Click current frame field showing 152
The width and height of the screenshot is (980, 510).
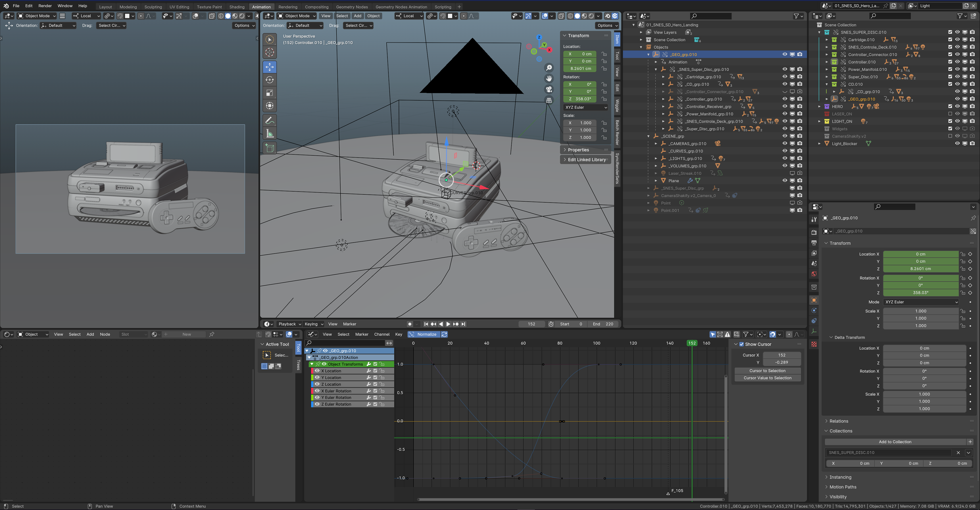click(531, 324)
